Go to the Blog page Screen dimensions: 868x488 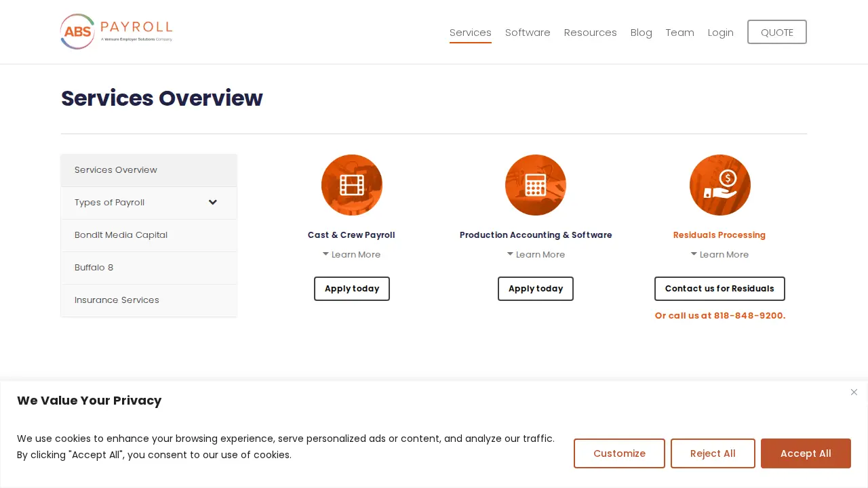coord(642,33)
